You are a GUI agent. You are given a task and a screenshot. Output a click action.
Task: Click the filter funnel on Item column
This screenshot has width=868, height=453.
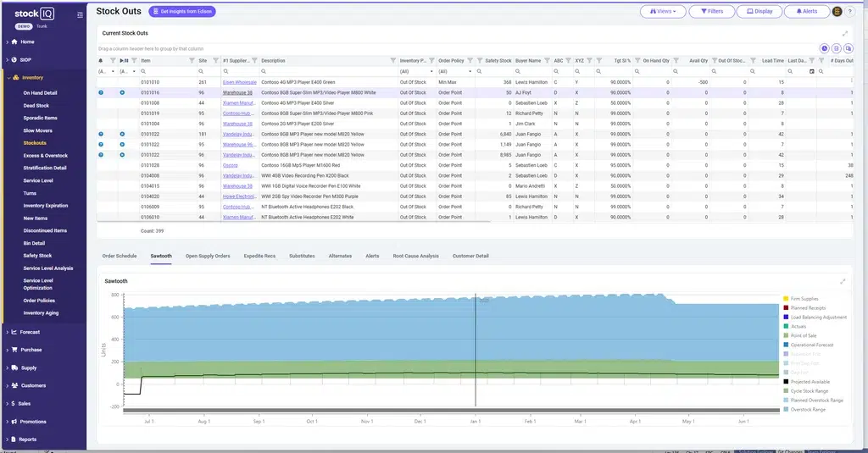point(192,60)
